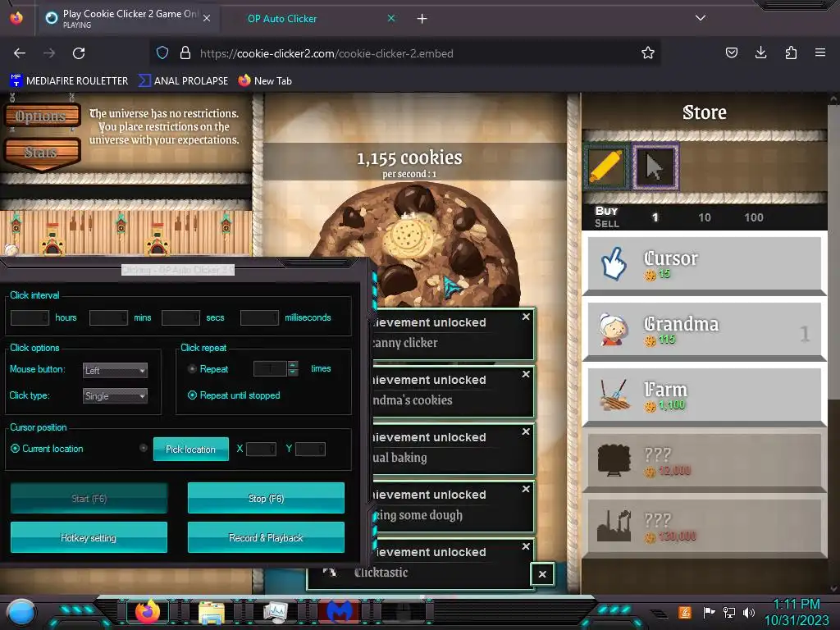This screenshot has width=840, height=630.
Task: Switch the store to Buy mode
Action: [x=606, y=211]
